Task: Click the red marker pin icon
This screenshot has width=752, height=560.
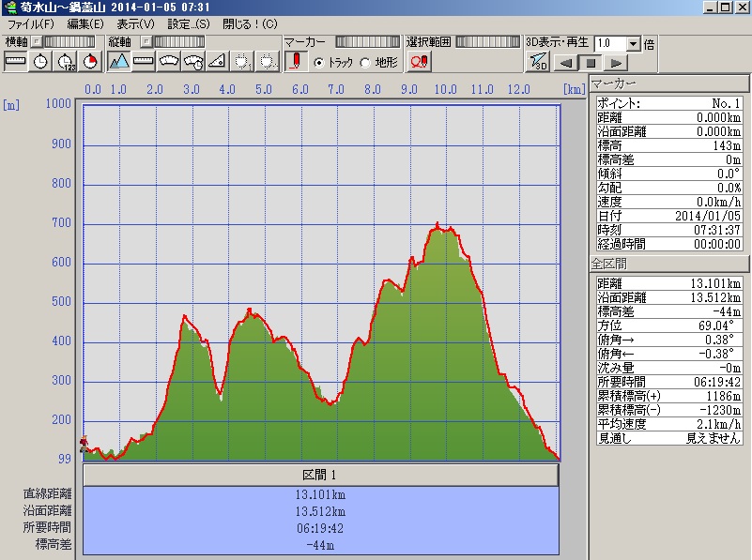Action: point(297,62)
